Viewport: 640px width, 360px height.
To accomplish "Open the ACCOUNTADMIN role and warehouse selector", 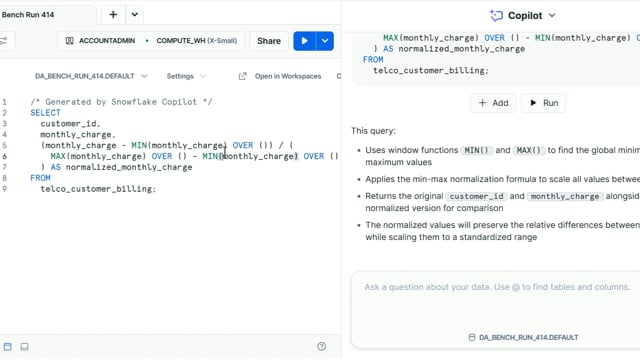I will (x=151, y=41).
